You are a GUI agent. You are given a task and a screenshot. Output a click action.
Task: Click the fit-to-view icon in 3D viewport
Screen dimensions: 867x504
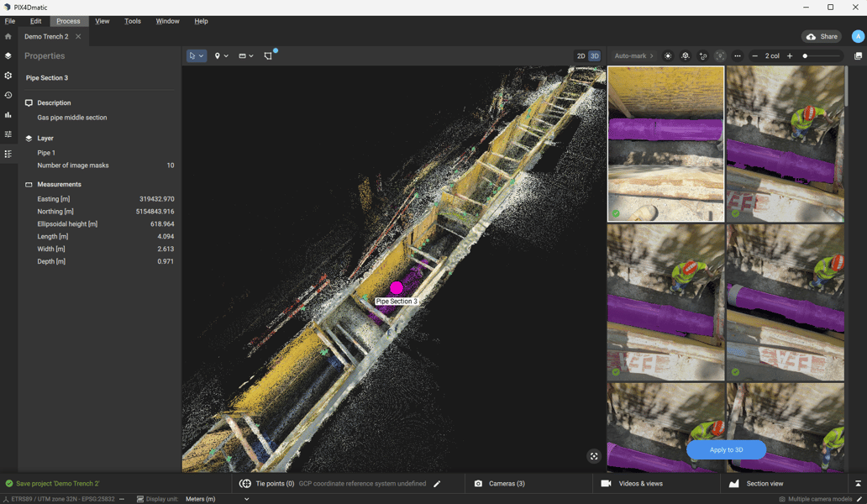tap(594, 456)
